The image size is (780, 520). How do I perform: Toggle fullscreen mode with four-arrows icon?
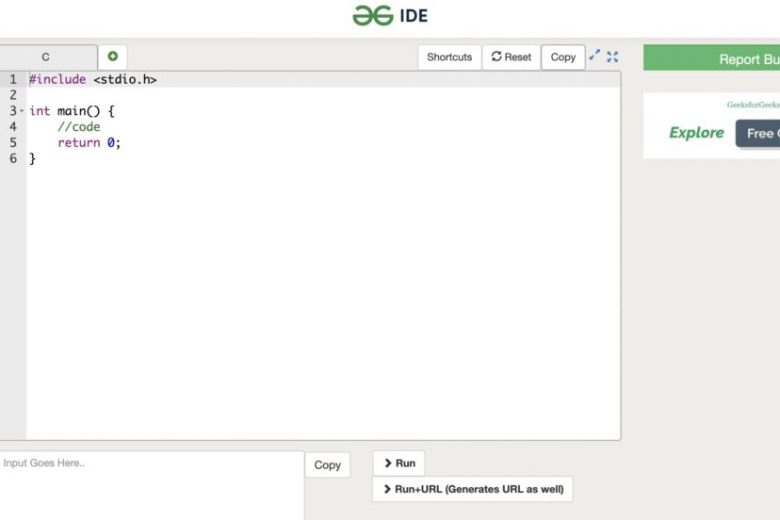click(613, 56)
